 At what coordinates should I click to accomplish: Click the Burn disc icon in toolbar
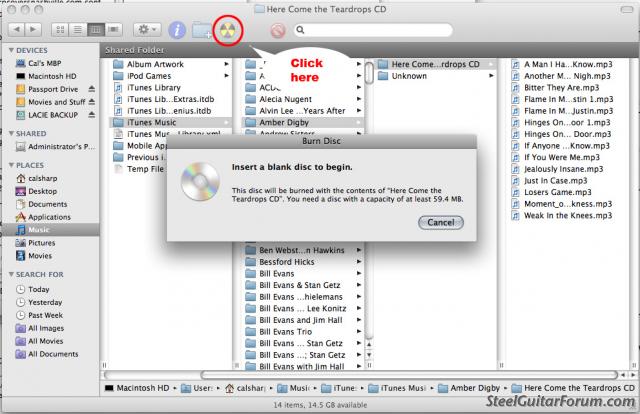(x=228, y=31)
